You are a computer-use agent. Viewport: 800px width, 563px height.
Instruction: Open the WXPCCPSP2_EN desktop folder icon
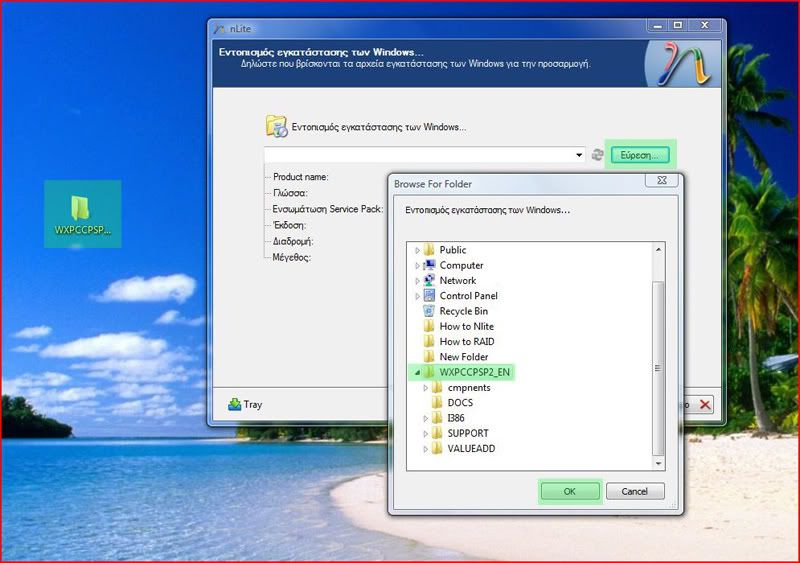tap(82, 213)
